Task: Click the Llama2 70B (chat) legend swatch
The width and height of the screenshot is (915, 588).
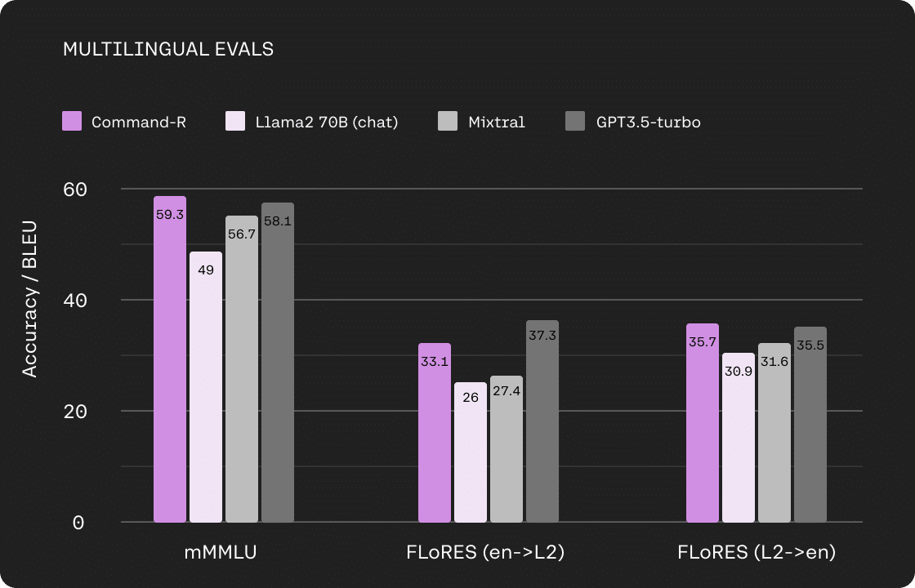Action: tap(235, 122)
